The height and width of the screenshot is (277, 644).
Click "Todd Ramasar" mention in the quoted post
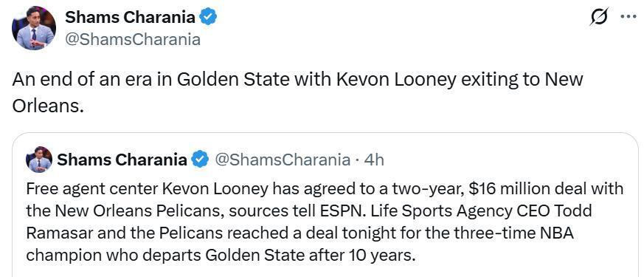[310, 222]
